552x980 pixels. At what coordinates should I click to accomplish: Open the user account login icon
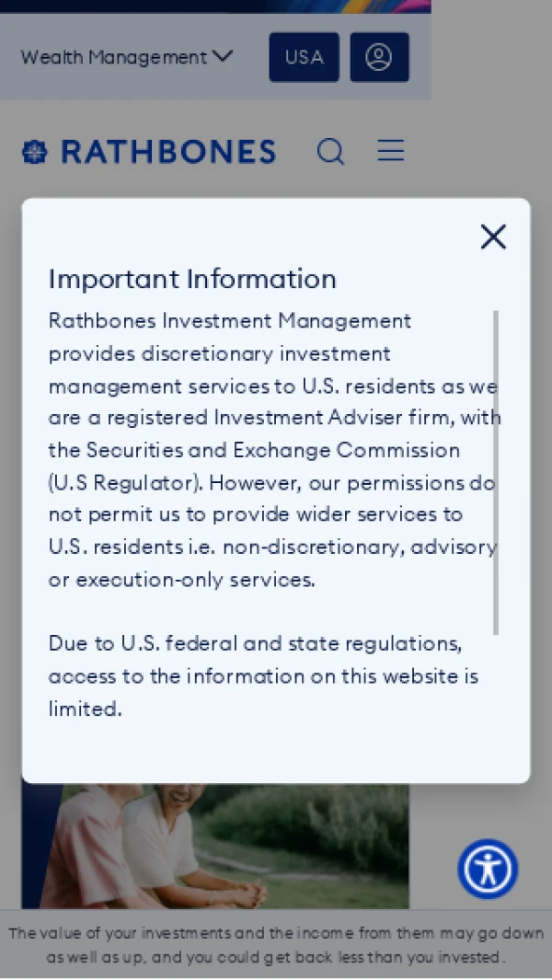tap(379, 57)
